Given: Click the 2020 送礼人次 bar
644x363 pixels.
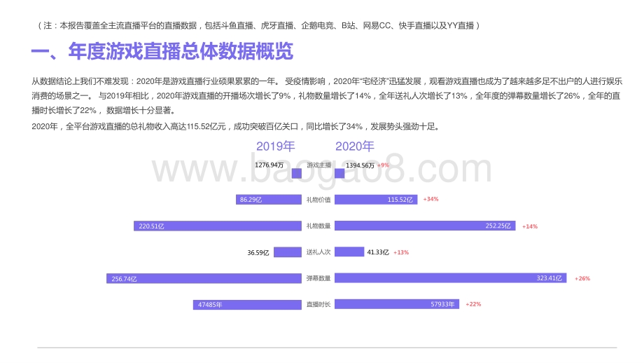Looking at the screenshot, I should pyautogui.click(x=349, y=252).
